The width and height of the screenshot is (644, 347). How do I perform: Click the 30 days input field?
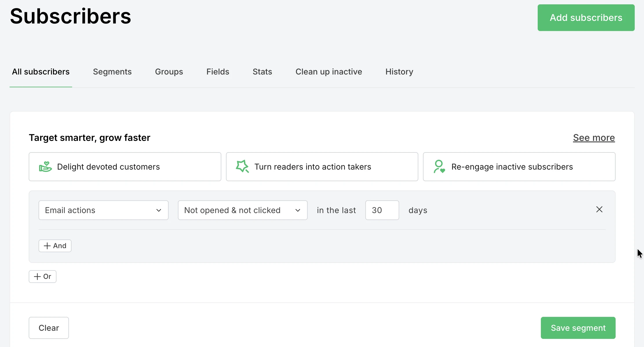[x=382, y=210]
